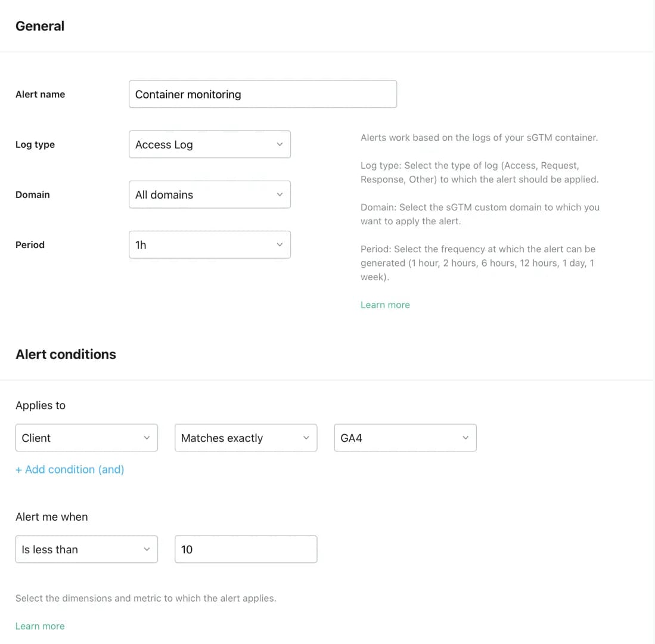Screen dimensions: 655x644
Task: Click the Applies to label
Action: click(41, 405)
